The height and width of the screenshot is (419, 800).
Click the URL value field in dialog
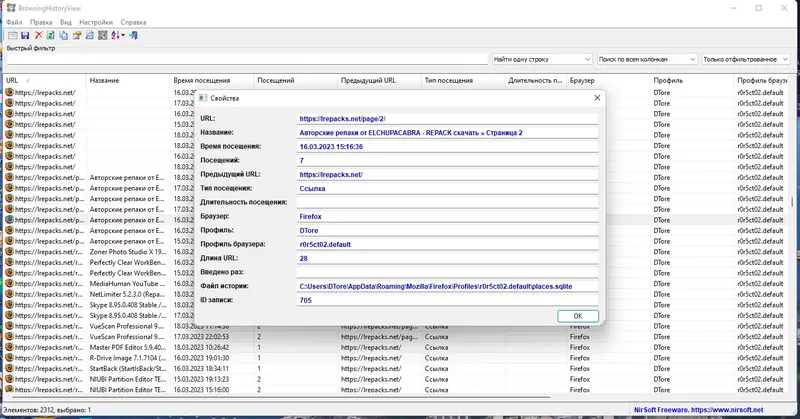tap(447, 118)
